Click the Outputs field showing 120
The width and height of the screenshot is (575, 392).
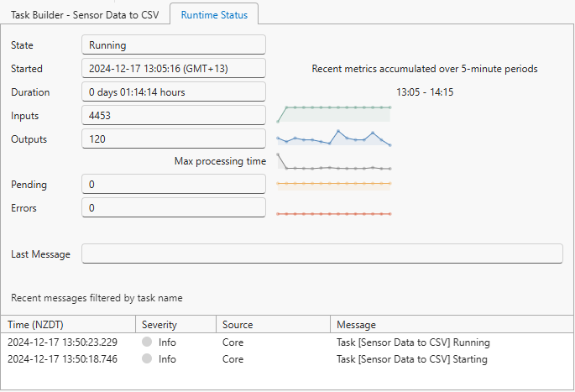coord(174,139)
